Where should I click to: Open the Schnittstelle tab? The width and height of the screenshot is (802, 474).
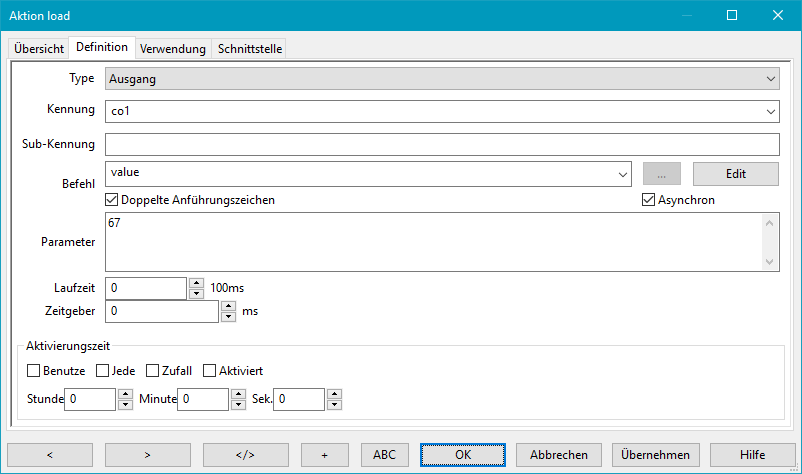point(249,49)
